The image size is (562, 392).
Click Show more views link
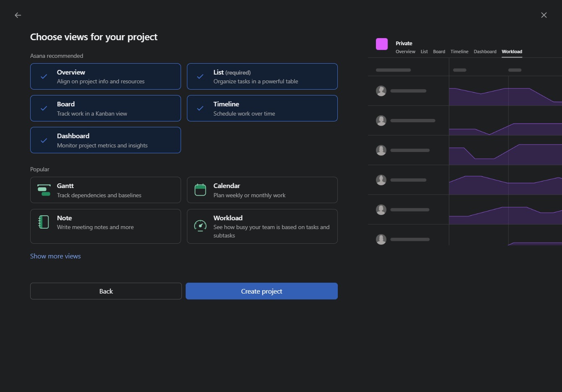[55, 256]
